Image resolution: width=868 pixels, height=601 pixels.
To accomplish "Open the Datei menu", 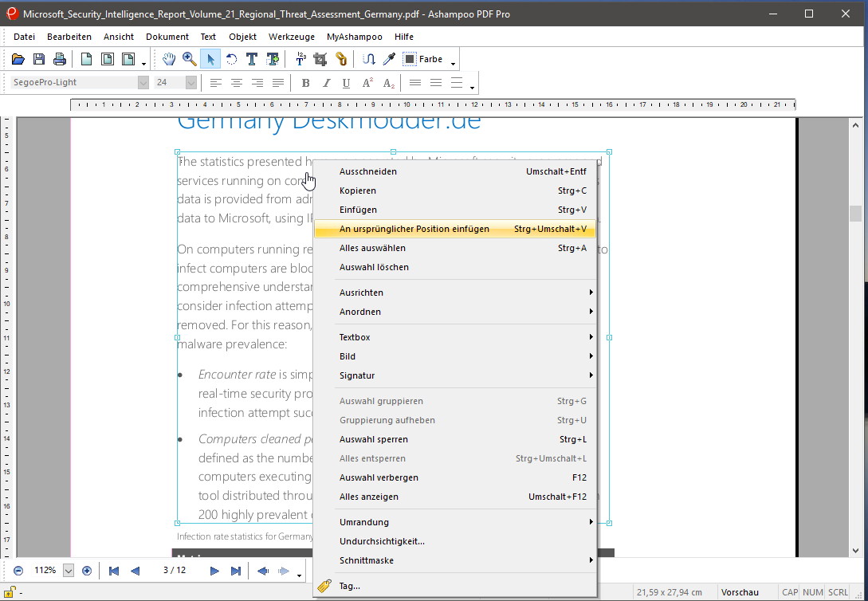I will click(25, 37).
